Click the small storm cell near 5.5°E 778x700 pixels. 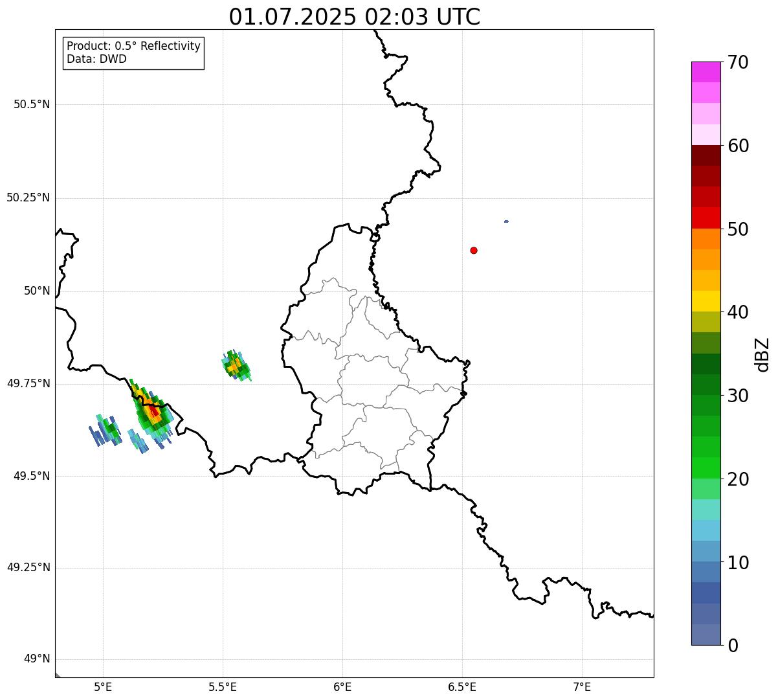(236, 366)
